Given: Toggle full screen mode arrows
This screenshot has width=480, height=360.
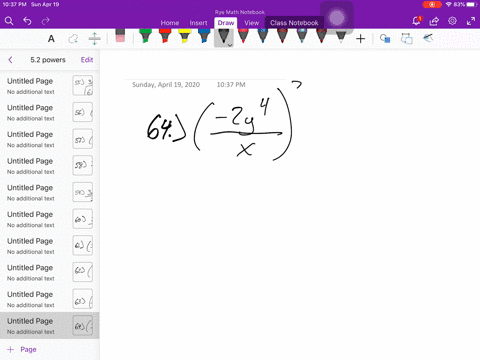Looking at the screenshot, I should 471,21.
